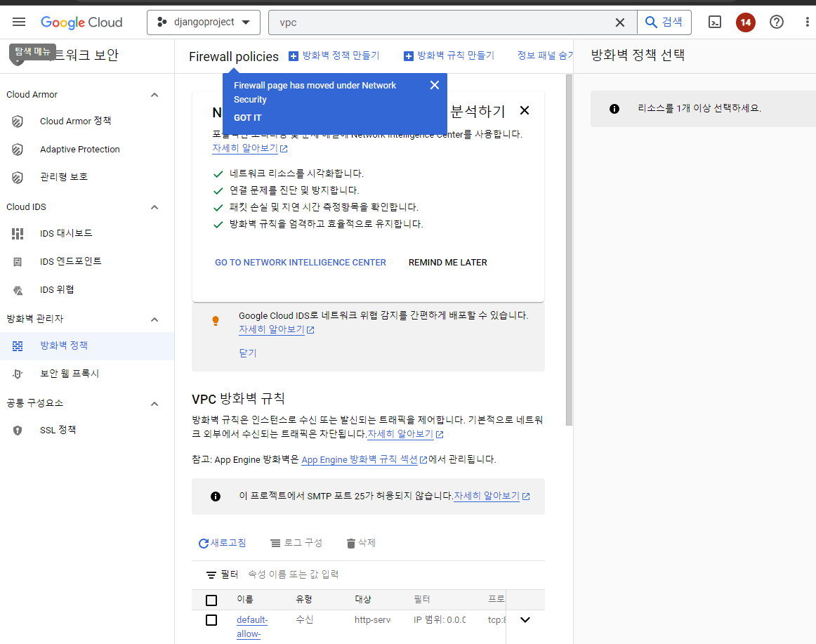The height and width of the screenshot is (644, 816).
Task: Click the 검색 search button
Action: [664, 22]
